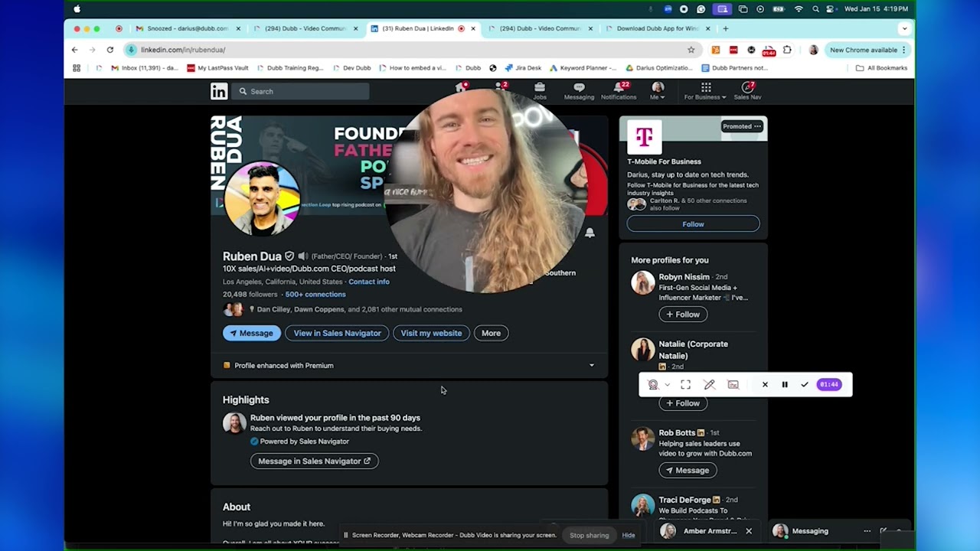980x551 pixels.
Task: Open the More actions dropdown on profile
Action: 491,333
